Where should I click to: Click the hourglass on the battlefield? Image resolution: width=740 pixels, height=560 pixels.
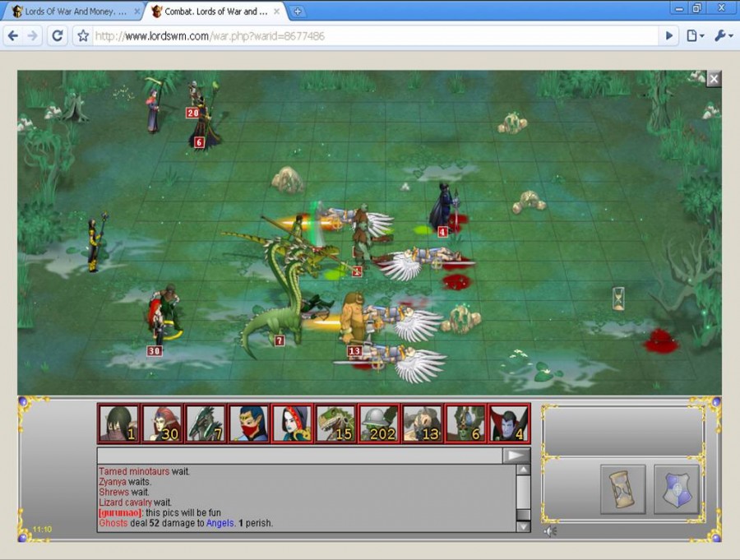pyautogui.click(x=618, y=299)
